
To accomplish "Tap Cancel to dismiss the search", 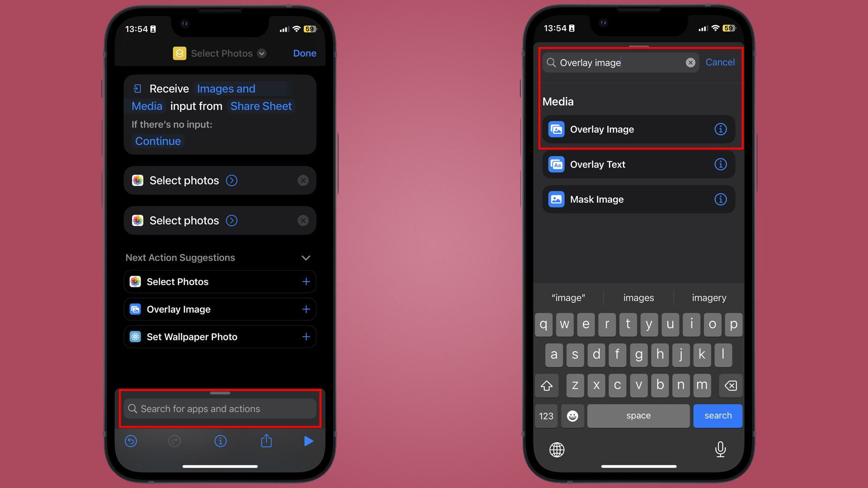I will point(720,62).
